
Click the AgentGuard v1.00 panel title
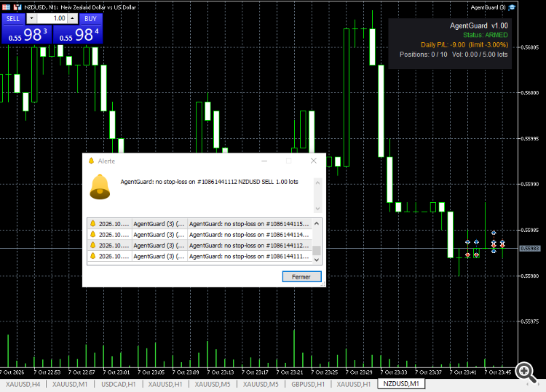coord(479,25)
